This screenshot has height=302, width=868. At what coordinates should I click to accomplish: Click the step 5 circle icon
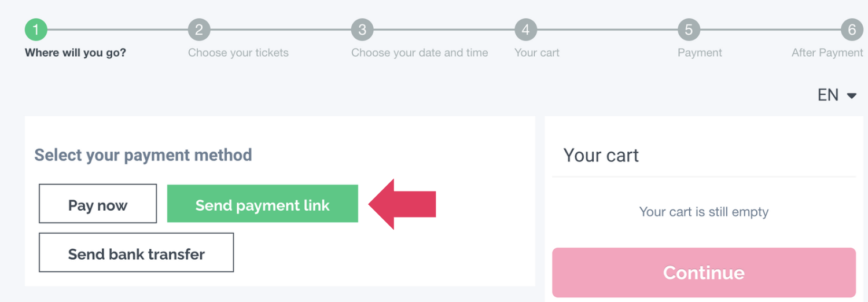click(689, 30)
